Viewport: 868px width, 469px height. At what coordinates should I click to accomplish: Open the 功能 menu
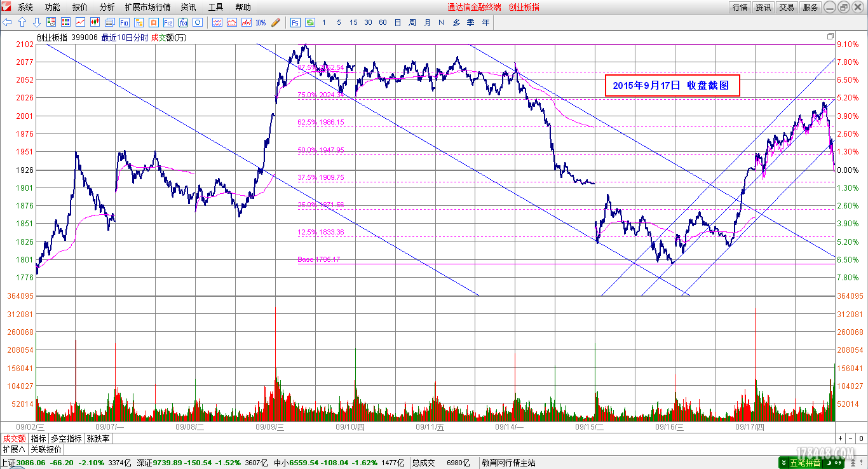point(53,7)
